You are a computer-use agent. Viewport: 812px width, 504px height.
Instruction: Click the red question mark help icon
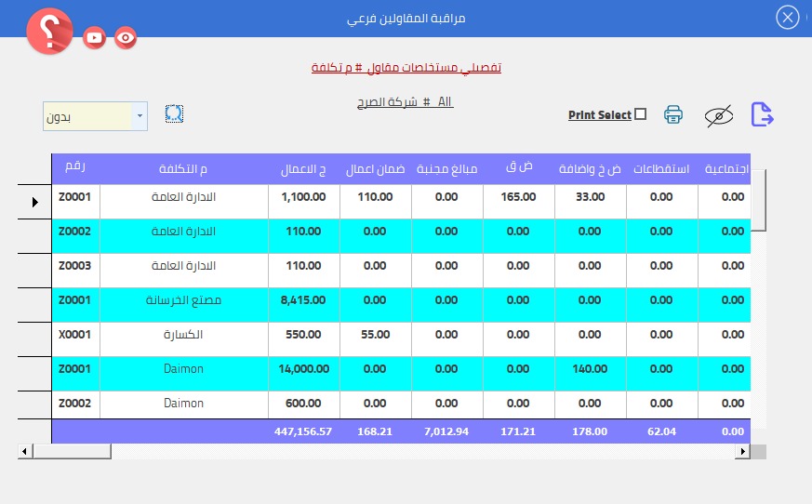coord(49,33)
